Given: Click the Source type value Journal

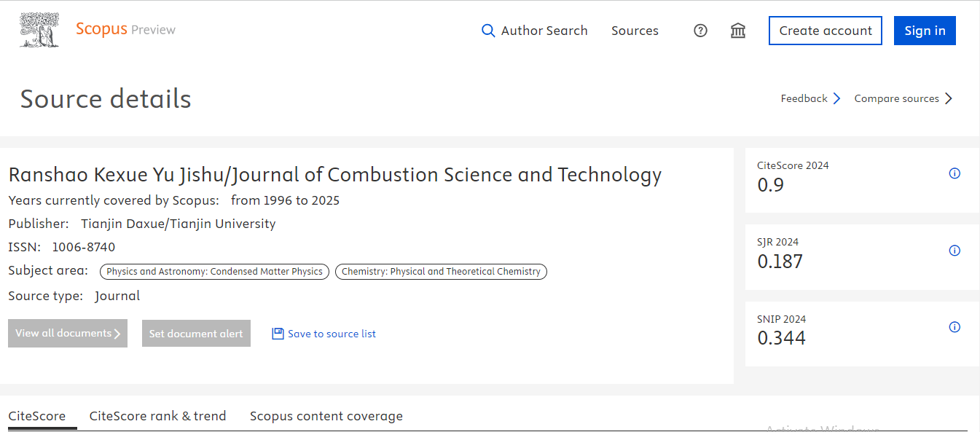Looking at the screenshot, I should 117,296.
